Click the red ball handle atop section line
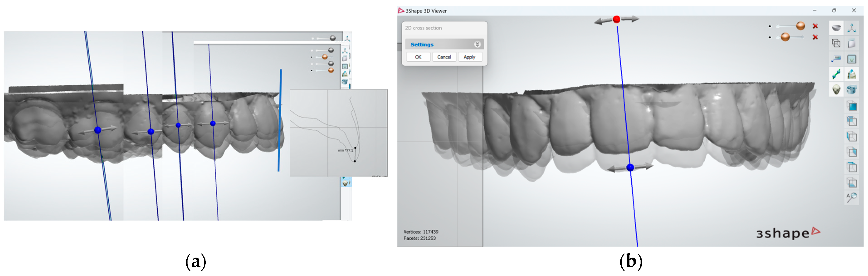 pos(617,20)
